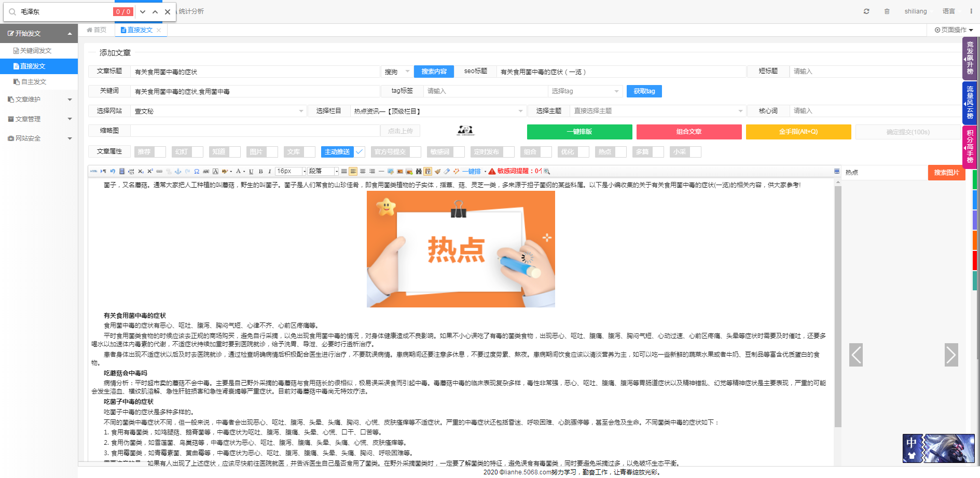Click 获取tag next to the tag field

point(644,91)
